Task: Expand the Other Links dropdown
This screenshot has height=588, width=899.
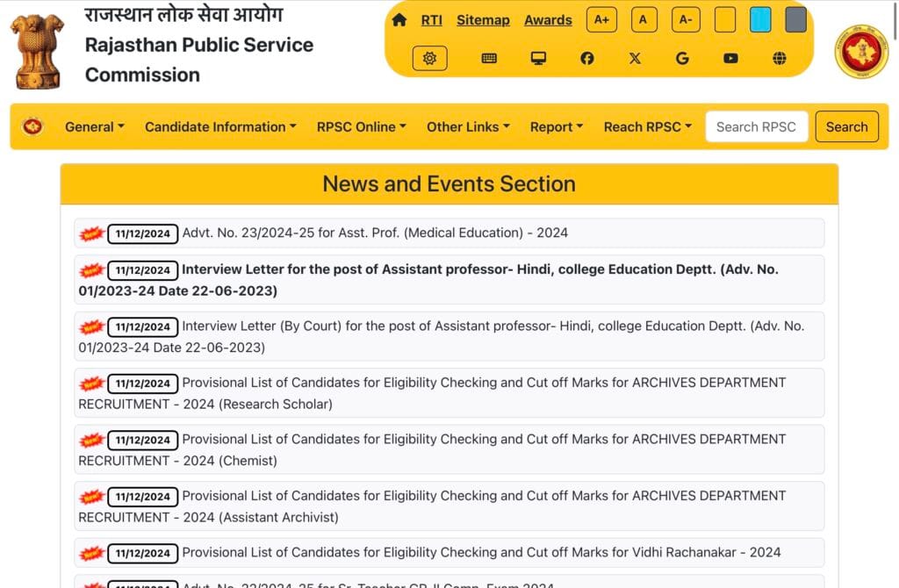Action: tap(468, 126)
